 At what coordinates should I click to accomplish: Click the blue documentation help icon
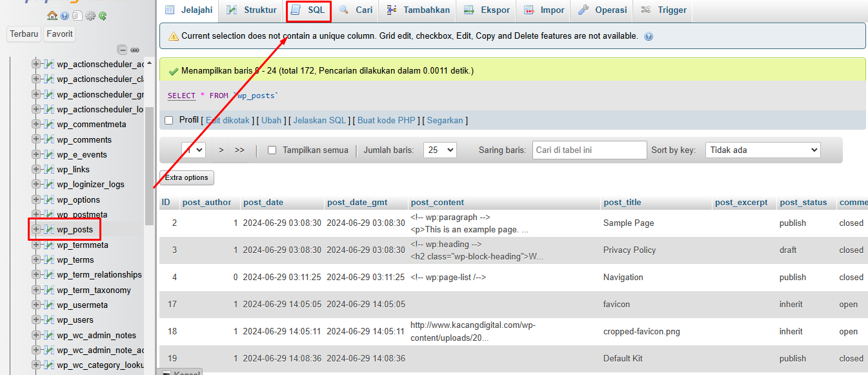coord(65,15)
